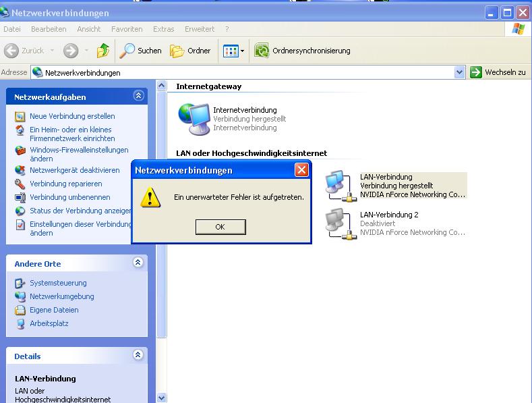Image resolution: width=532 pixels, height=403 pixels.
Task: Click the Arbeitsplatz computer icon
Action: 20,323
